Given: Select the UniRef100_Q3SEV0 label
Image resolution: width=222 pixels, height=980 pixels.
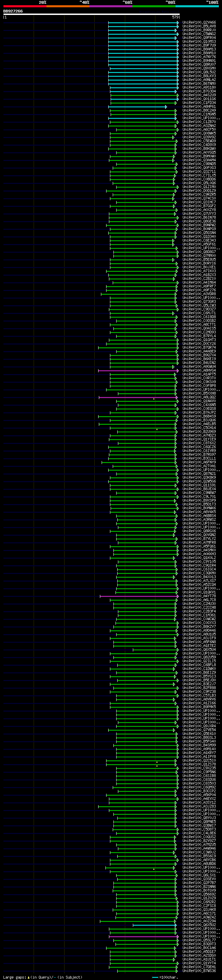Looking at the screenshot, I should pos(199,879).
